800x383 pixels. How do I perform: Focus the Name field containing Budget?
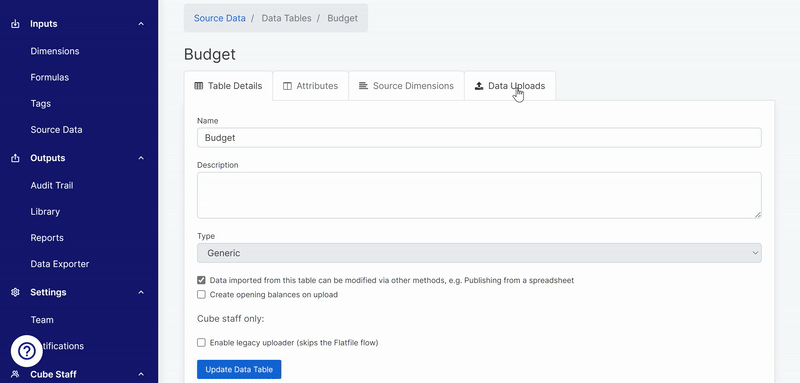[479, 138]
